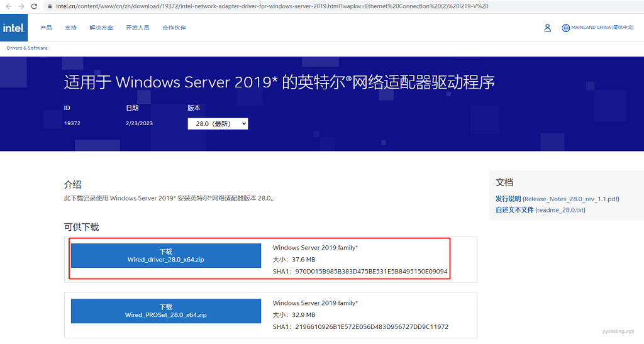Click the 版本 label
Screen dimensions: 644x344
pos(194,108)
